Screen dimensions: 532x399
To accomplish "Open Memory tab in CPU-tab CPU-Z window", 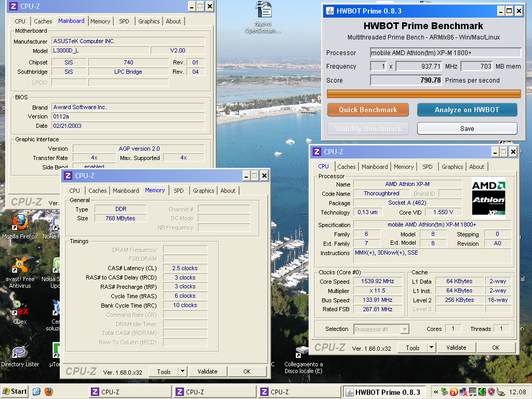I will [403, 167].
